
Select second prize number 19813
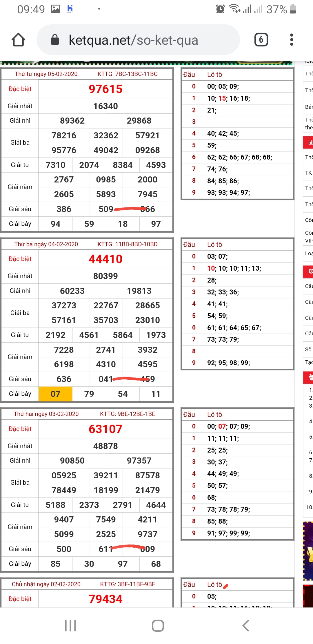coord(139,291)
